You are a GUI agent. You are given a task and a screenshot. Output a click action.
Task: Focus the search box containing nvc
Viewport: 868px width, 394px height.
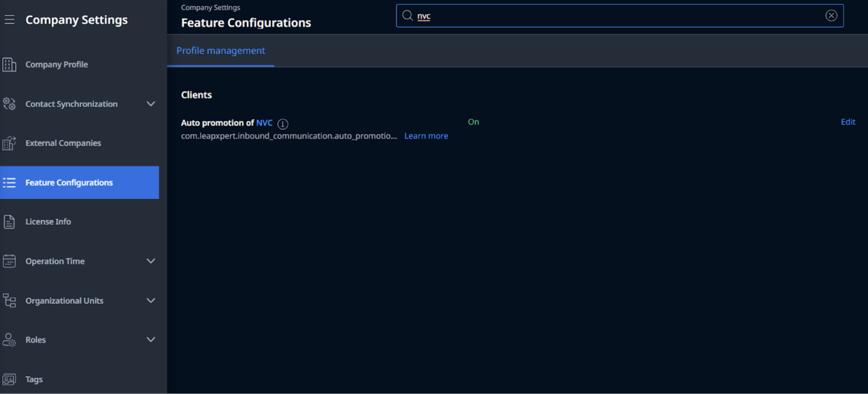point(619,16)
